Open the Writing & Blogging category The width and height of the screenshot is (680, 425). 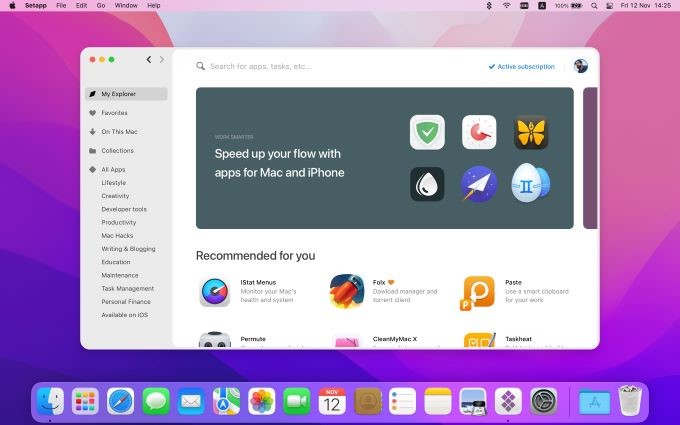pyautogui.click(x=128, y=249)
